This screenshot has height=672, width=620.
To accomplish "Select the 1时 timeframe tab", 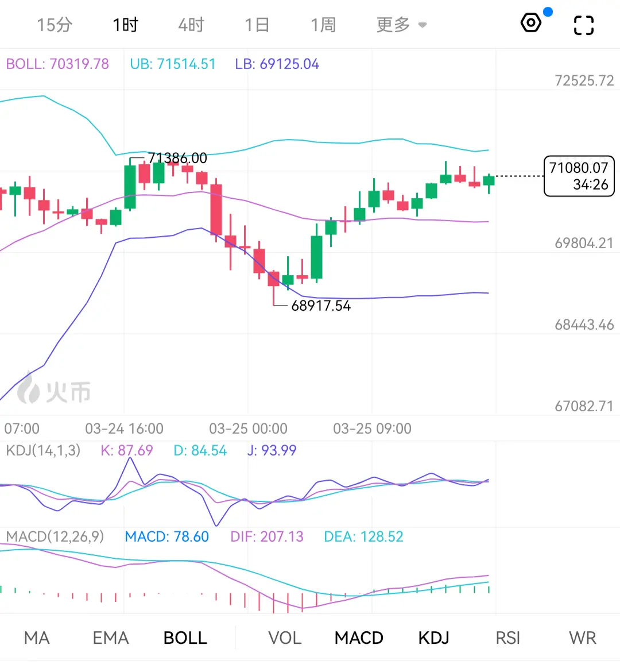I will coord(125,25).
